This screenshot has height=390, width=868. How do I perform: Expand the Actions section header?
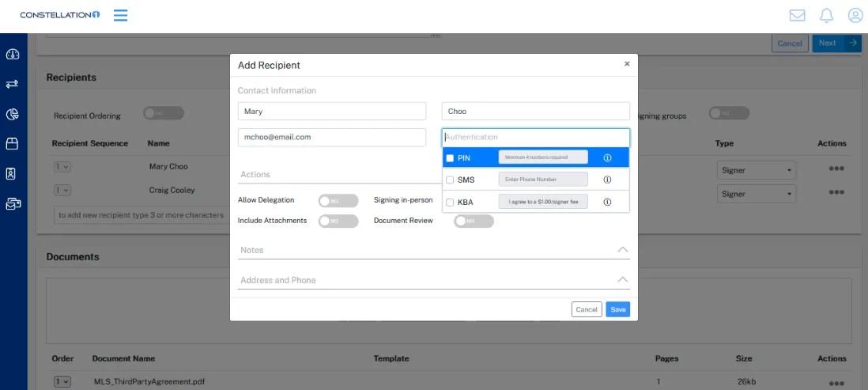[x=340, y=175]
